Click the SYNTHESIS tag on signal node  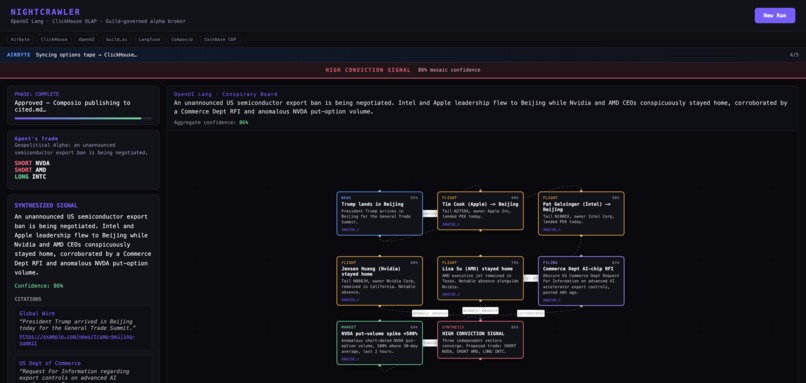coord(453,327)
